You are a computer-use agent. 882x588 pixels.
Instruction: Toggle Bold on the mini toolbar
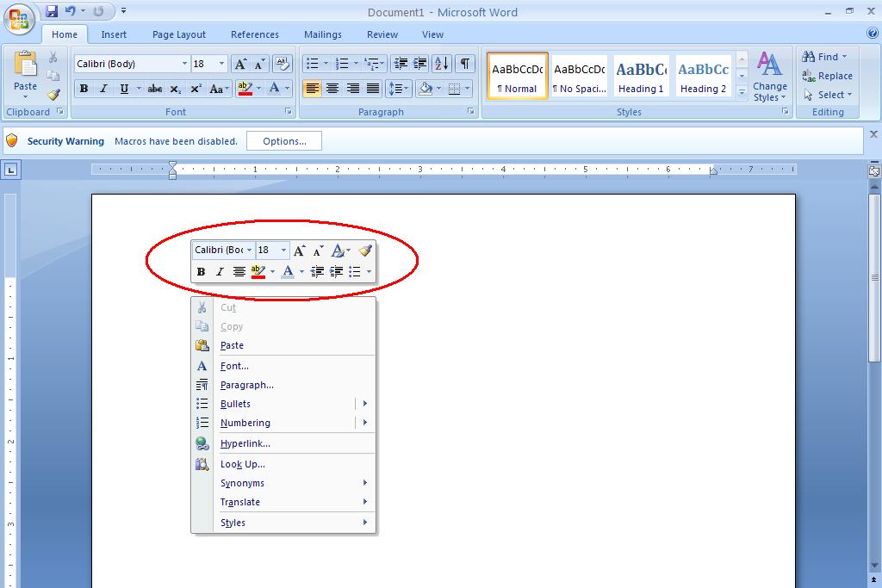201,271
